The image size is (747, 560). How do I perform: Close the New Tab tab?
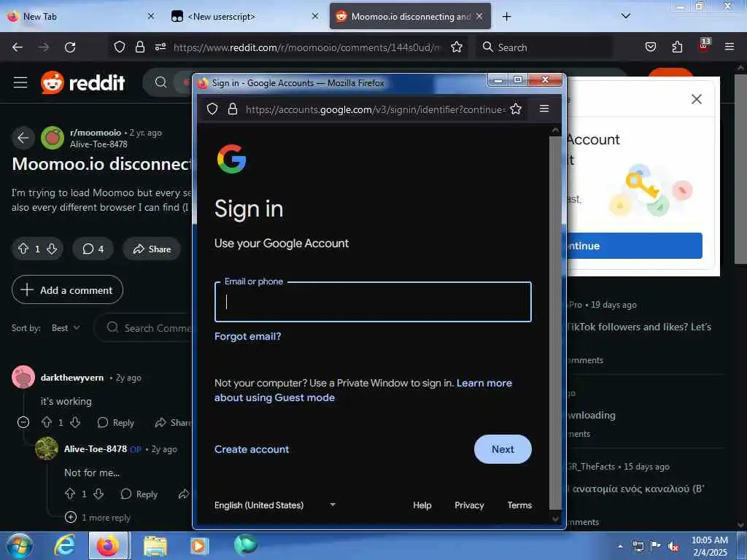151,16
